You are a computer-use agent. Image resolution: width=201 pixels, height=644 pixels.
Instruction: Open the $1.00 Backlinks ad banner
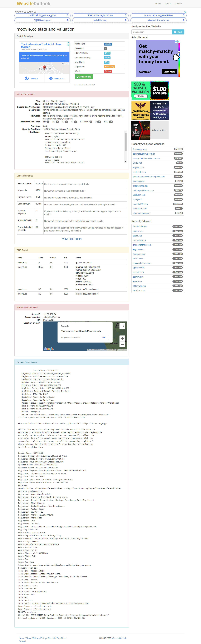coord(160,90)
